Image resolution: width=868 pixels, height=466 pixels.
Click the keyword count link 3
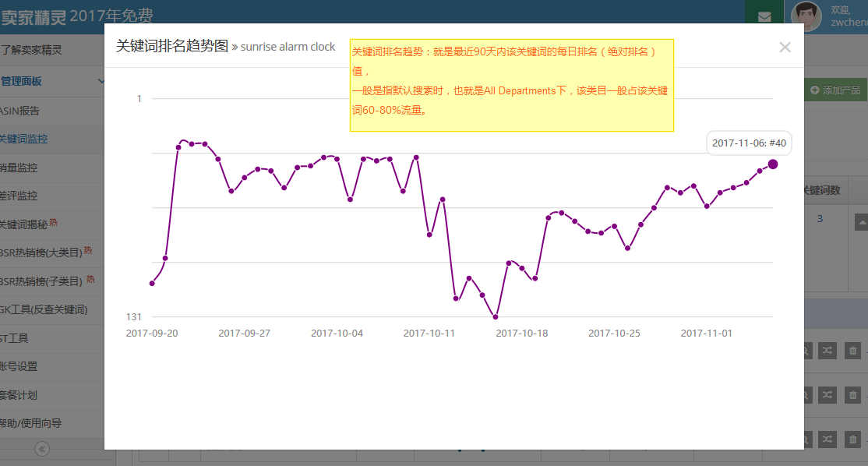(x=820, y=219)
